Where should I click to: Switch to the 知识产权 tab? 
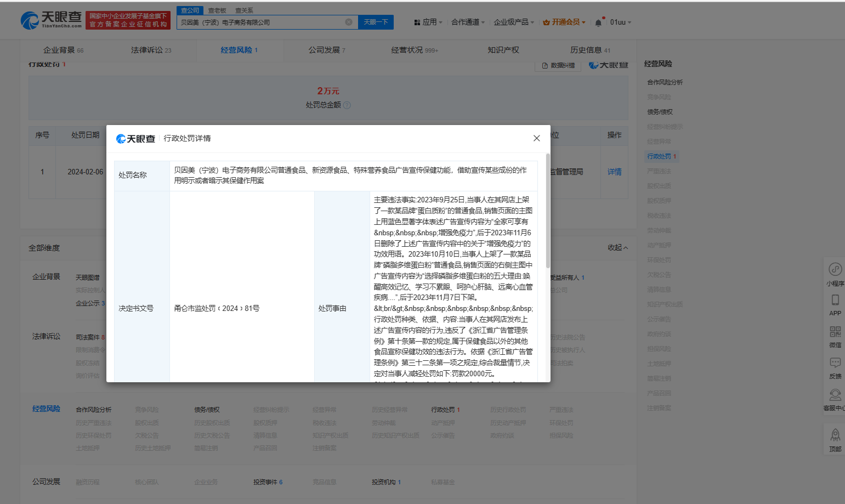pos(503,50)
